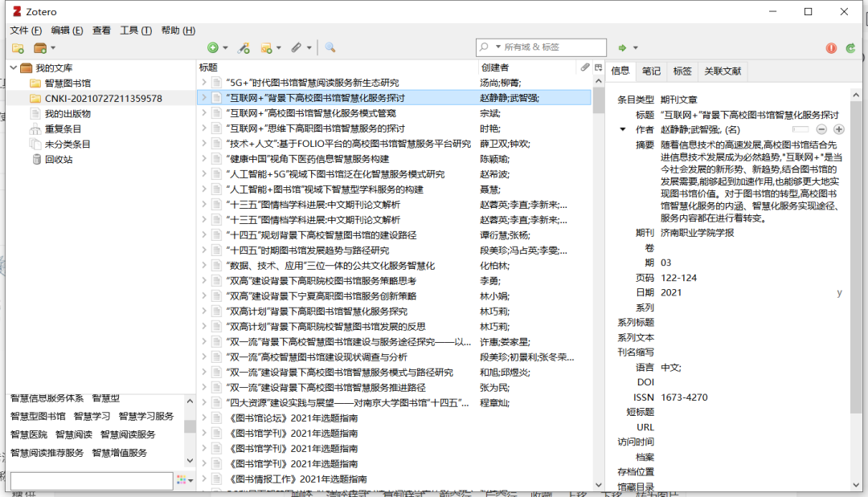868x497 pixels.
Task: Click the New Collection folder icon
Action: (x=18, y=48)
